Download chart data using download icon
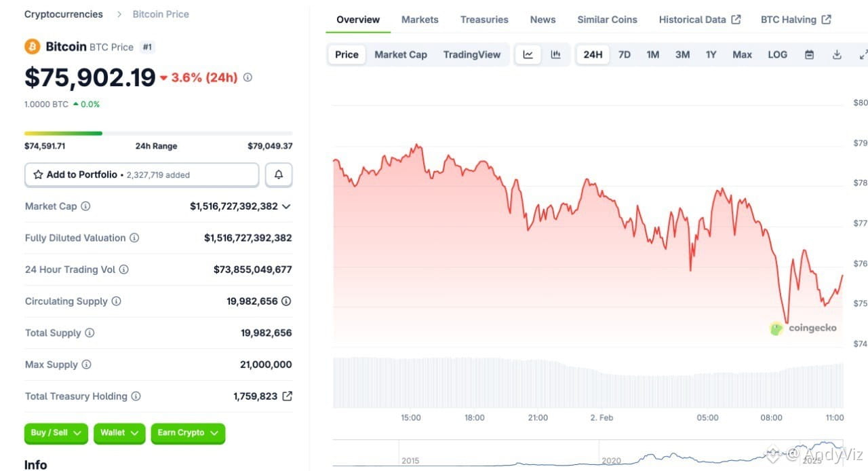Viewport: 868px width, 471px height. pos(837,54)
